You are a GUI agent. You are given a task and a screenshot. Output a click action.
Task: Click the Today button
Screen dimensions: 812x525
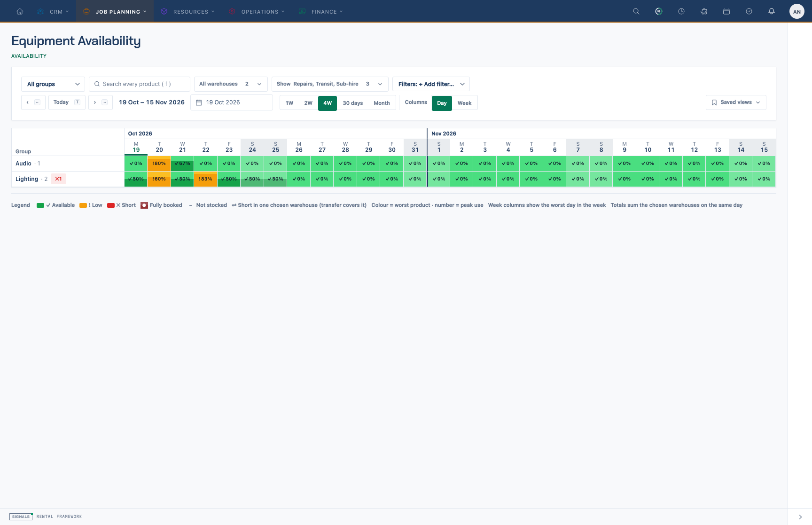click(67, 102)
